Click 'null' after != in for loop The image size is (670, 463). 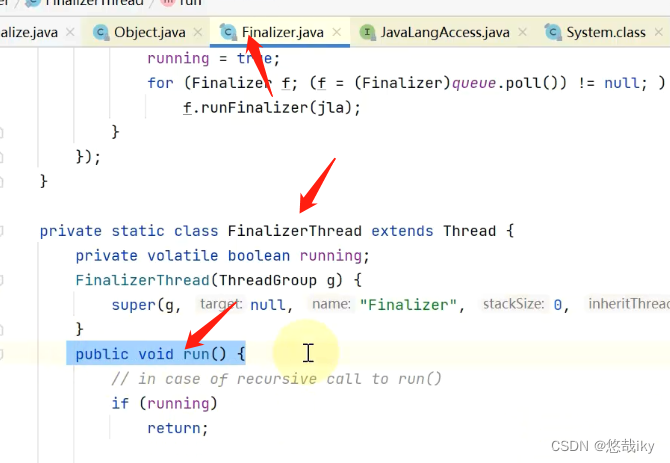(x=622, y=83)
